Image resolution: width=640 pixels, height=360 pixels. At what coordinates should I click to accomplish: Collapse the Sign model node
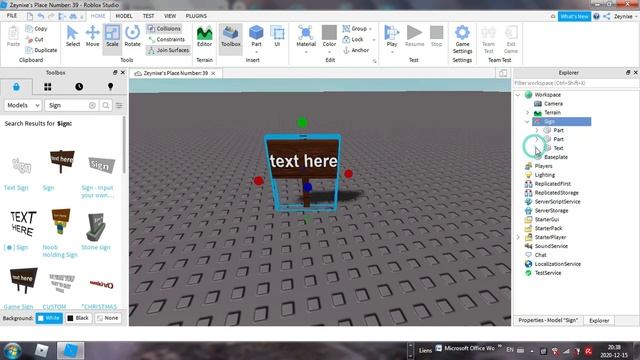(527, 122)
